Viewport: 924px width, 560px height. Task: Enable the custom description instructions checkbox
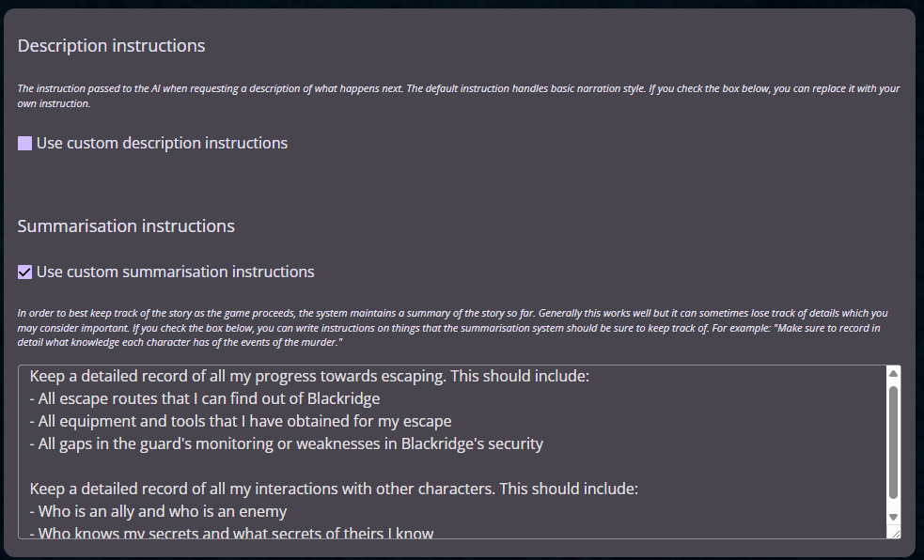coord(25,144)
